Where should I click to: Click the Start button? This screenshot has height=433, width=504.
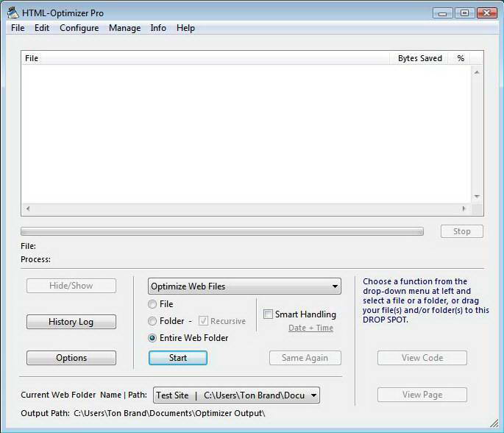click(178, 358)
